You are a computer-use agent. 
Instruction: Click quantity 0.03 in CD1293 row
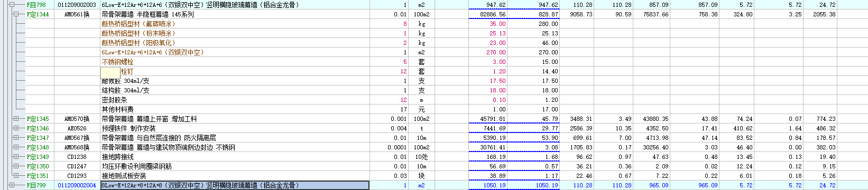401,176
